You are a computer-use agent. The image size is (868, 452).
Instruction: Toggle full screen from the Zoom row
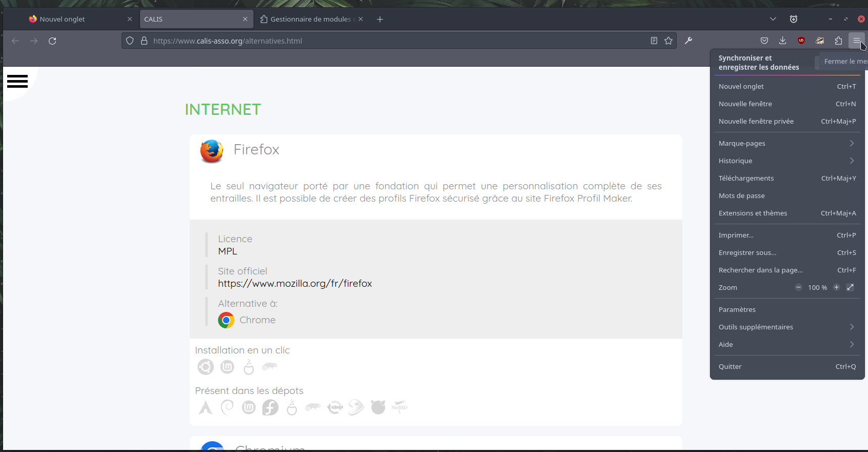850,287
